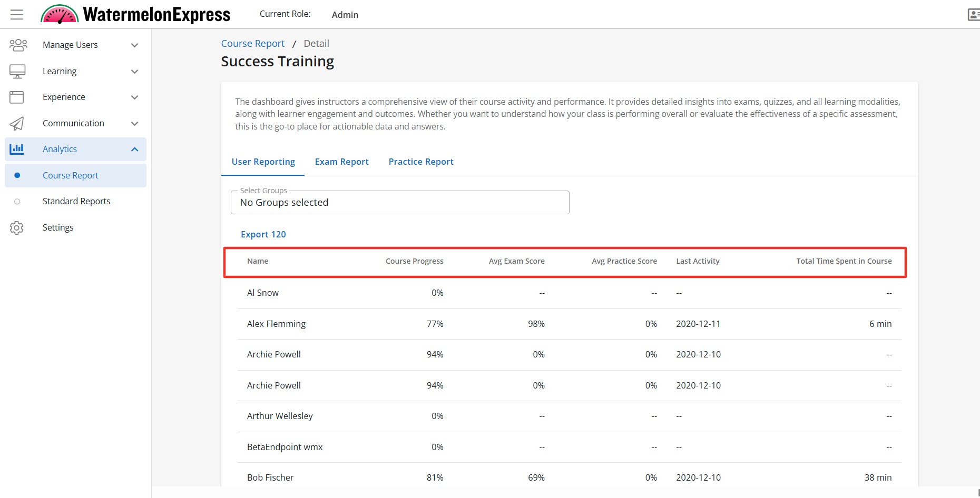The image size is (980, 498).
Task: Switch to the Practice Report tab
Action: pos(420,162)
